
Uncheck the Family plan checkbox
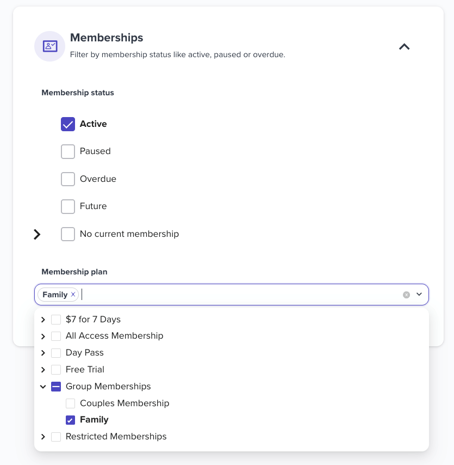point(70,420)
